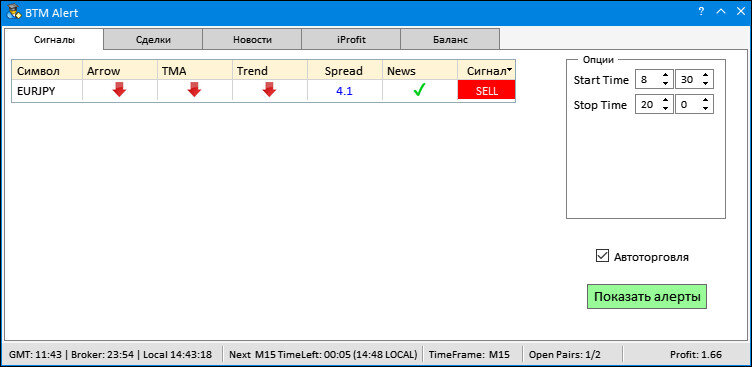Click the Arrow column header

pos(120,71)
